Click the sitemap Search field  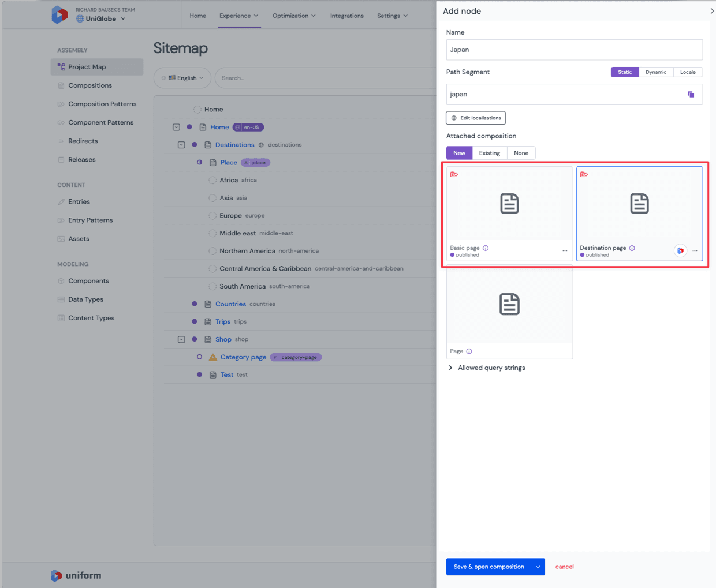(x=325, y=78)
